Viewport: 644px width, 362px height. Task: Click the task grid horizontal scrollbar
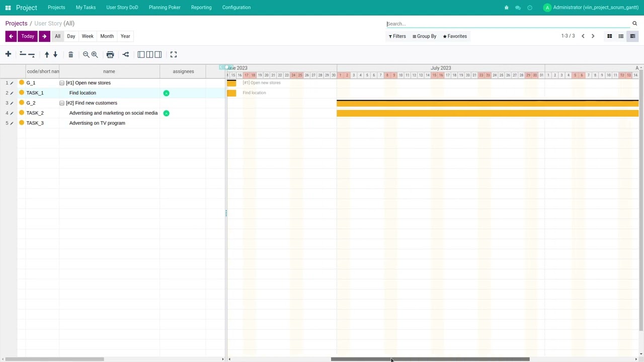click(54, 359)
